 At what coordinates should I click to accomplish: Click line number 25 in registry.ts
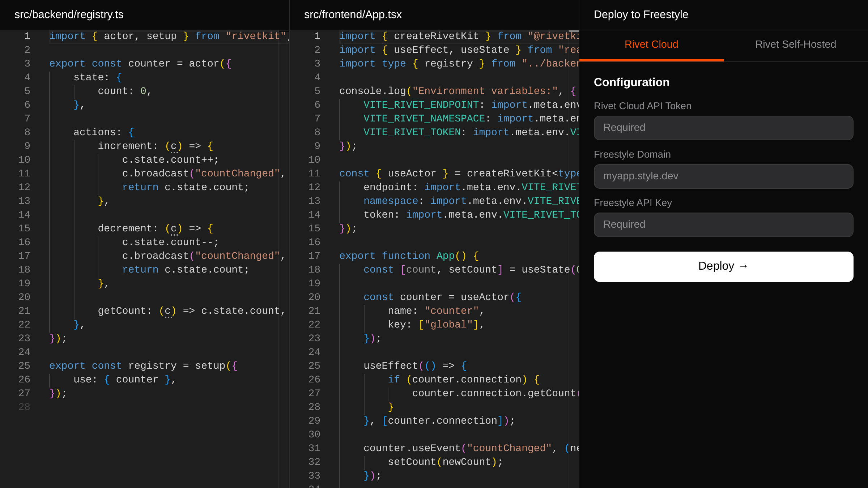[24, 365]
